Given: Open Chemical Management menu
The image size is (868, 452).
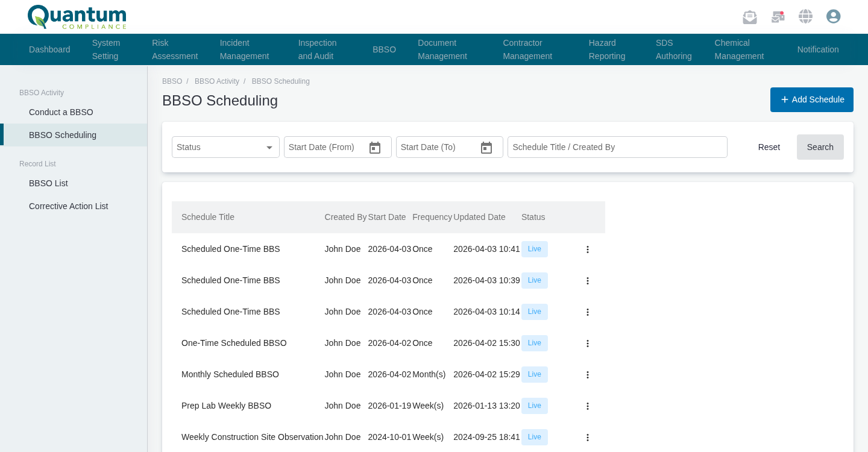Looking at the screenshot, I should click(x=739, y=49).
